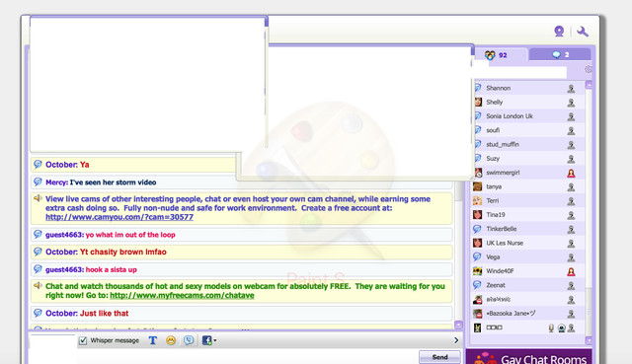This screenshot has height=364, width=632.
Task: Select user Winde40F in the list
Action: coord(528,271)
